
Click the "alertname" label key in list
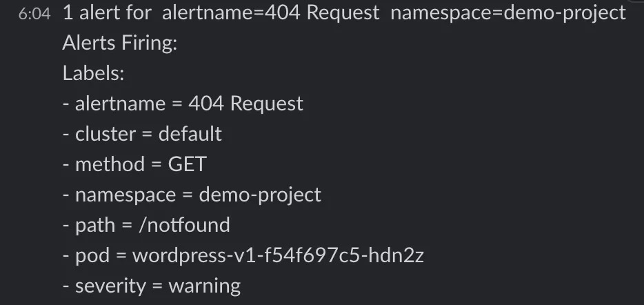[x=120, y=104]
